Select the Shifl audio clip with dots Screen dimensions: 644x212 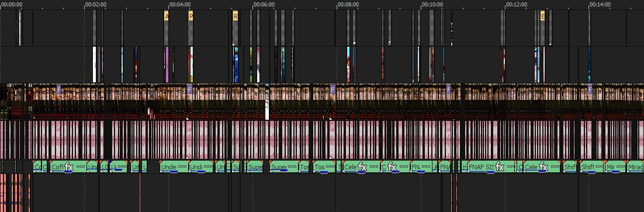pyautogui.click(x=591, y=167)
